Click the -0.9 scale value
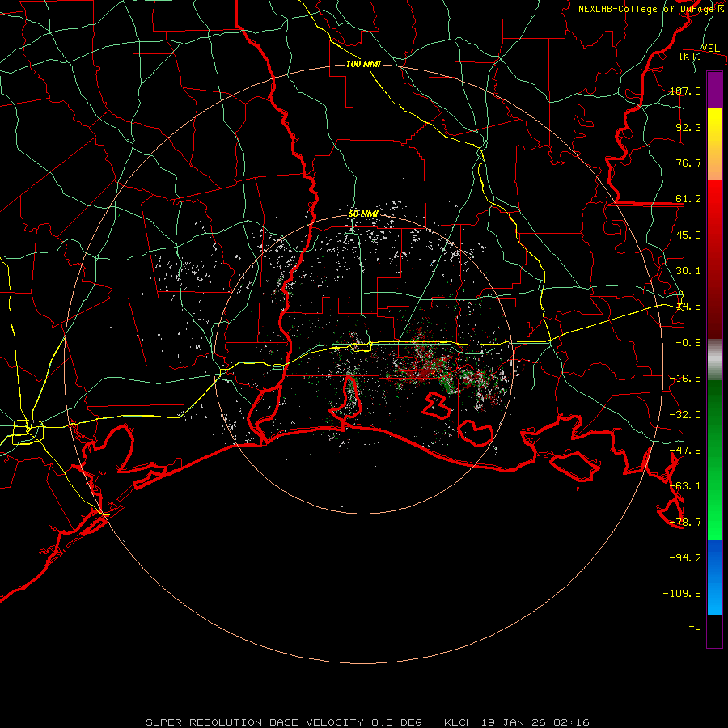The width and height of the screenshot is (728, 728). [x=688, y=343]
